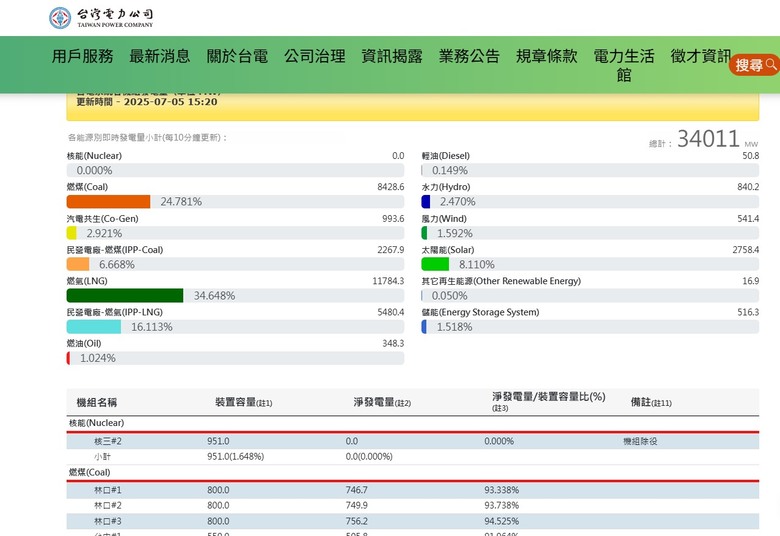
Task: Click the dark blue Hydro bar
Action: 426,202
